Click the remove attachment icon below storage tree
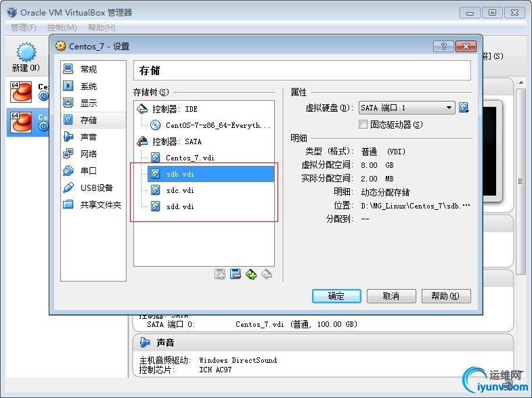 [x=236, y=274]
